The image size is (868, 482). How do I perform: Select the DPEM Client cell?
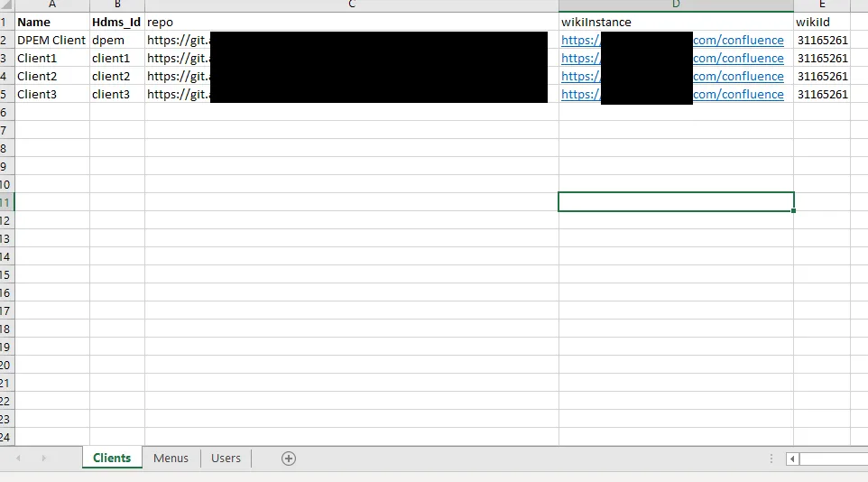pyautogui.click(x=52, y=40)
